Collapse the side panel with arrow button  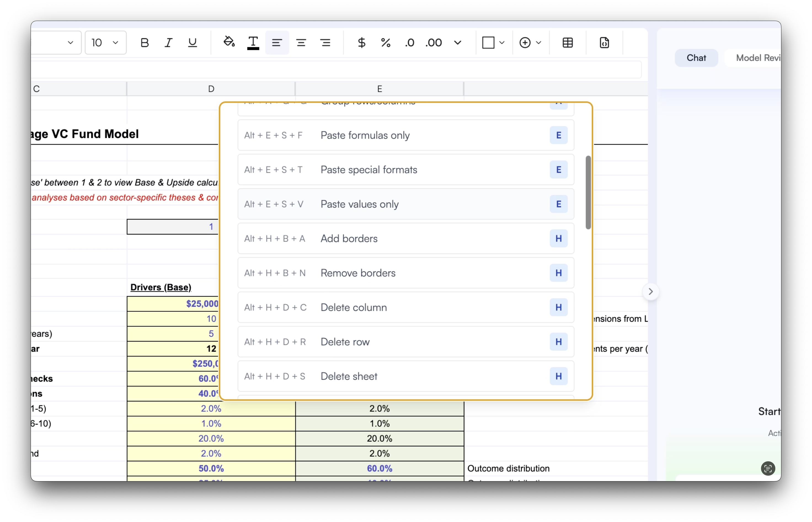(x=650, y=292)
